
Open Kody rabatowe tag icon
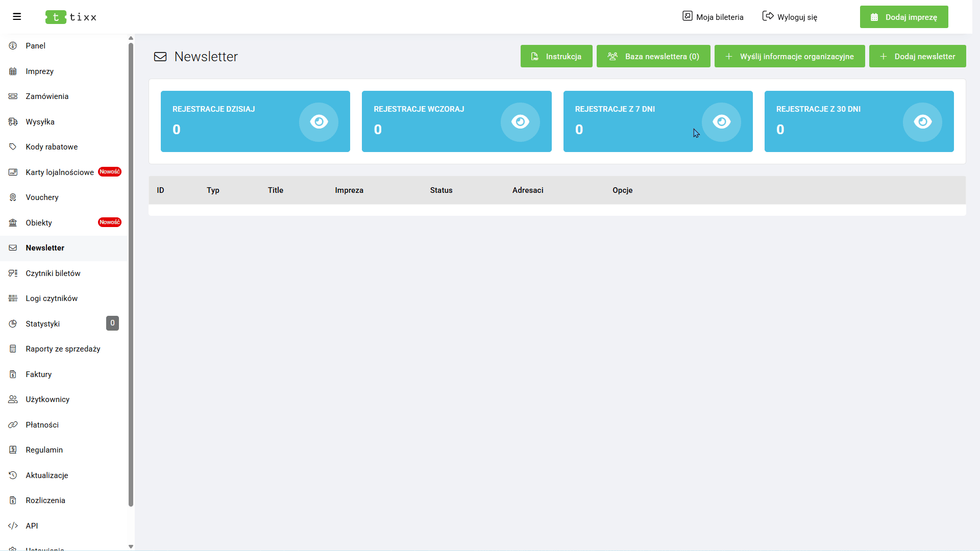13,147
